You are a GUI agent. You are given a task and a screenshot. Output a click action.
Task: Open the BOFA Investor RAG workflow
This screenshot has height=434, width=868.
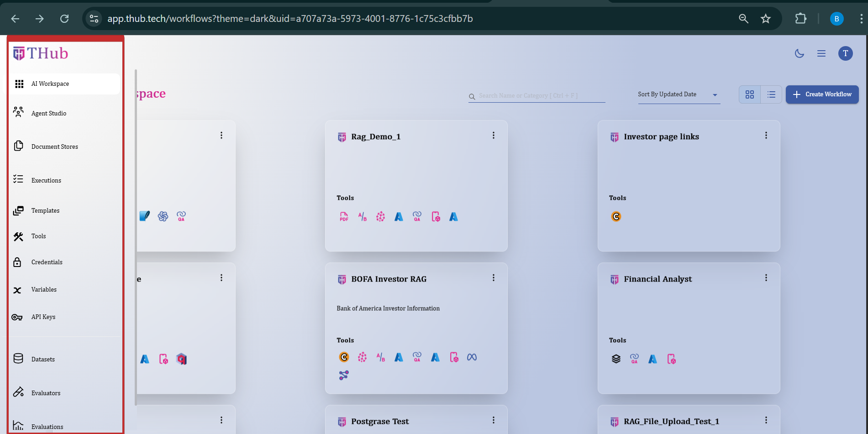pyautogui.click(x=389, y=279)
